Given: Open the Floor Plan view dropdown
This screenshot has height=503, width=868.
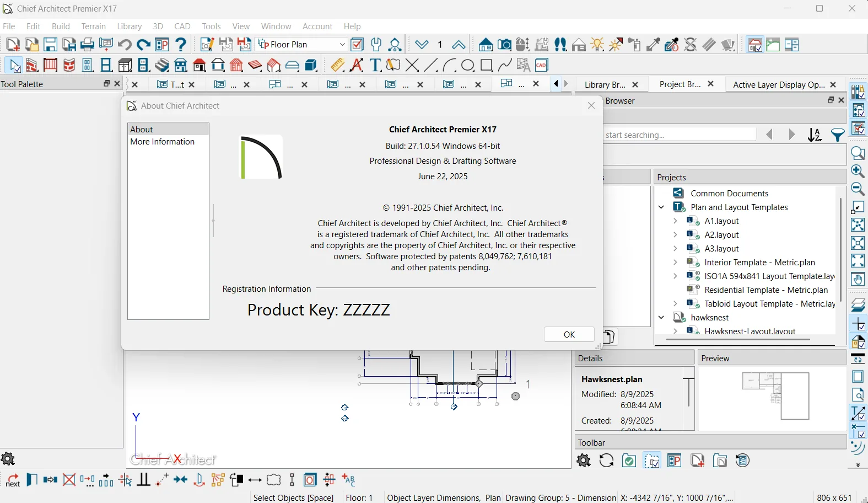Looking at the screenshot, I should (302, 45).
